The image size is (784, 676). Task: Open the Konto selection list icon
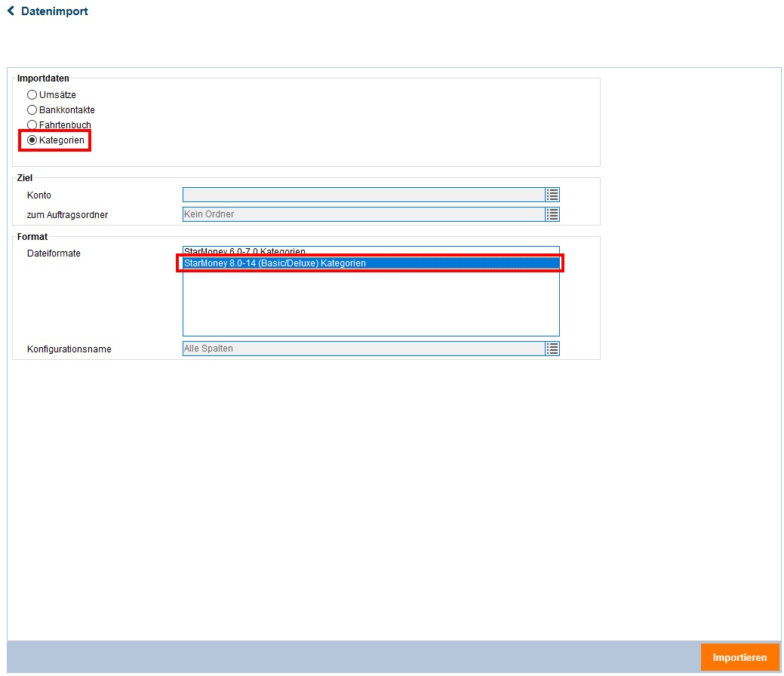tap(552, 195)
